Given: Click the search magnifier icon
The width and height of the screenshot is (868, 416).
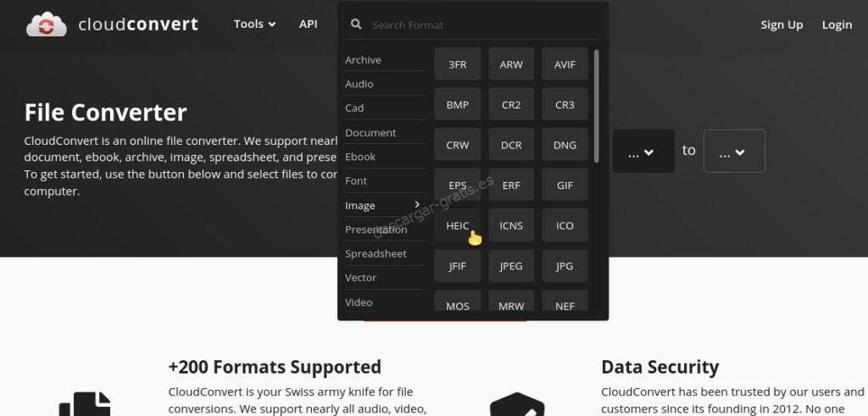Looking at the screenshot, I should click(357, 25).
